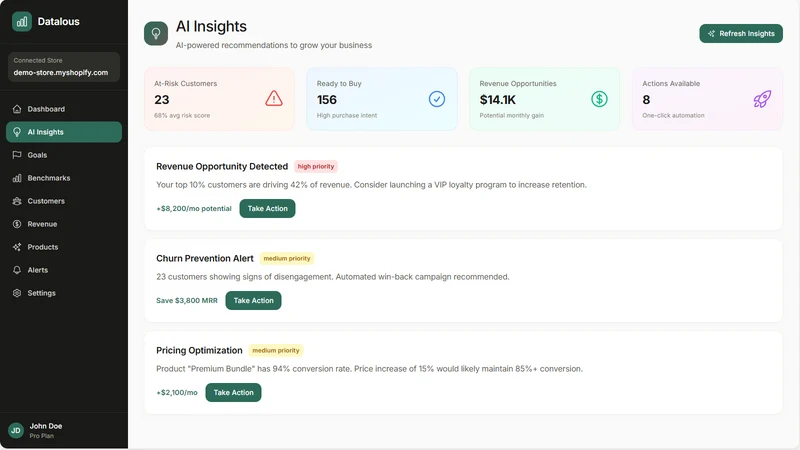Click the Dashboard home icon in sidebar
Image resolution: width=800 pixels, height=450 pixels.
click(17, 109)
